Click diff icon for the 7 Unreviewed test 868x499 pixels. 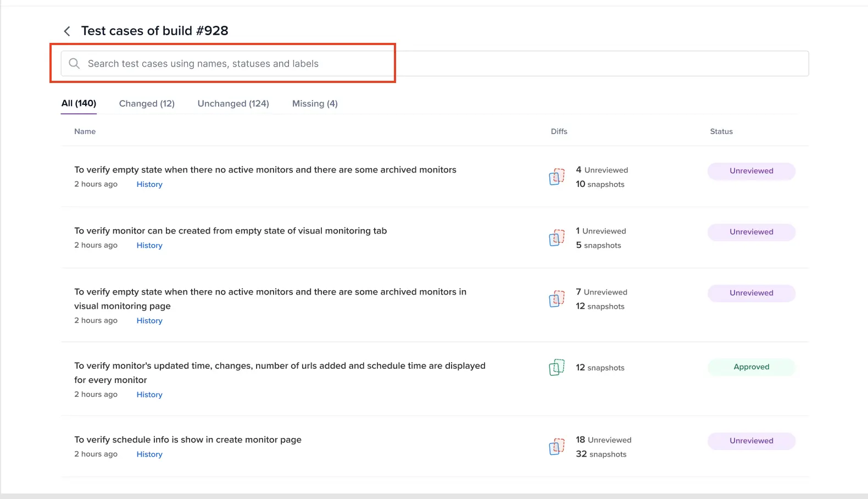coord(557,299)
